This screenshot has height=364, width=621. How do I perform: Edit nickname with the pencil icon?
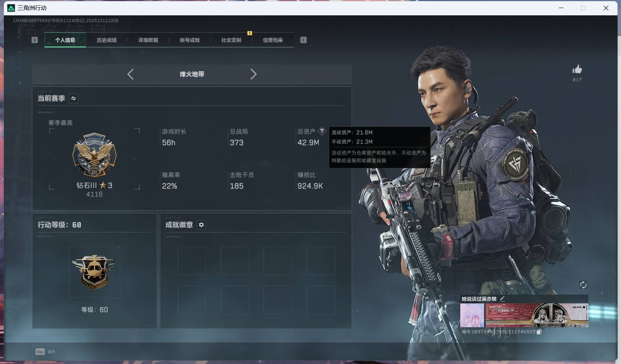502,298
